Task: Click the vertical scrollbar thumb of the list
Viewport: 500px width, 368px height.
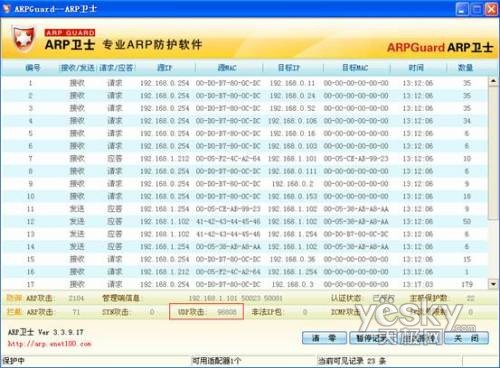Action: [x=493, y=152]
